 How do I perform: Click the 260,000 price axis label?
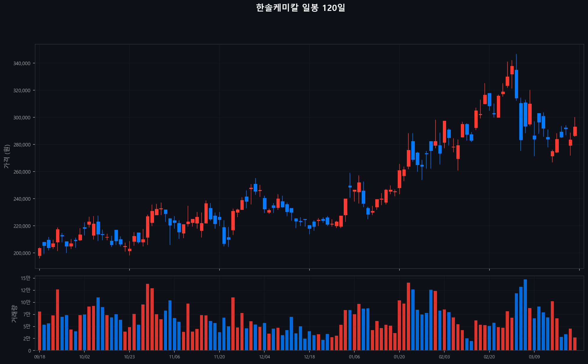pyautogui.click(x=22, y=172)
